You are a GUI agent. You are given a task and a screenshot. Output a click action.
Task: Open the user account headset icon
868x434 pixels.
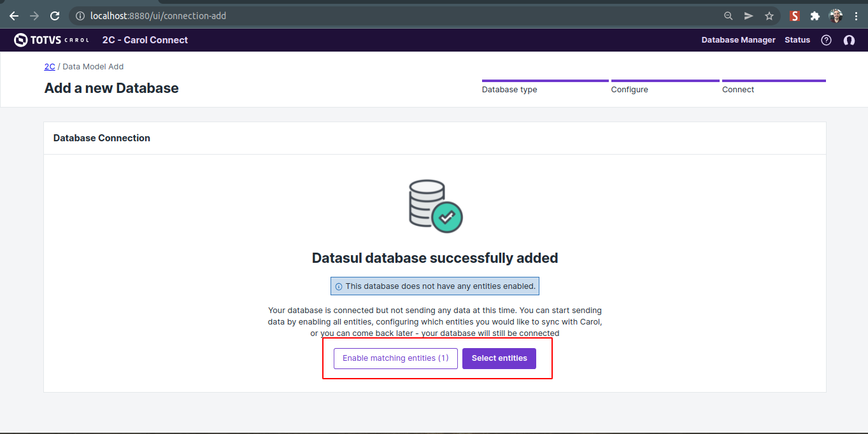pyautogui.click(x=849, y=40)
